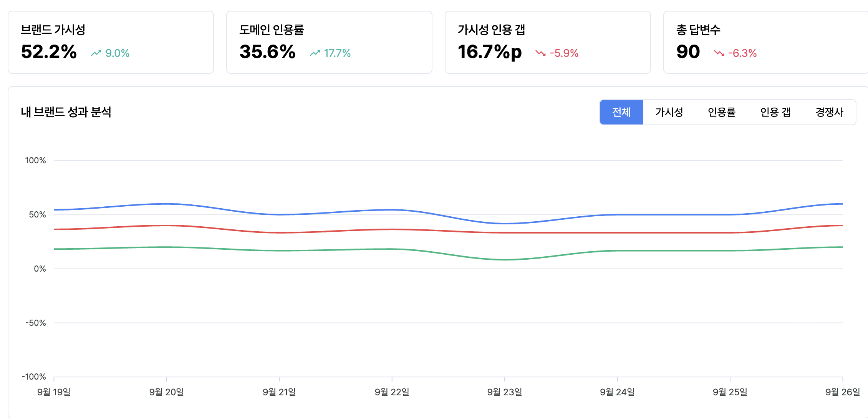Click the domain citation rate upward trend icon

pos(315,53)
